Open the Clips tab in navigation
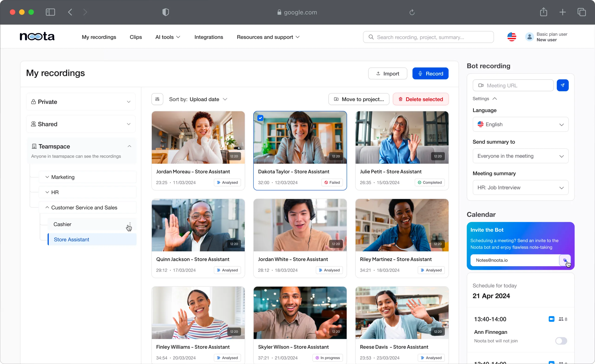 tap(136, 37)
